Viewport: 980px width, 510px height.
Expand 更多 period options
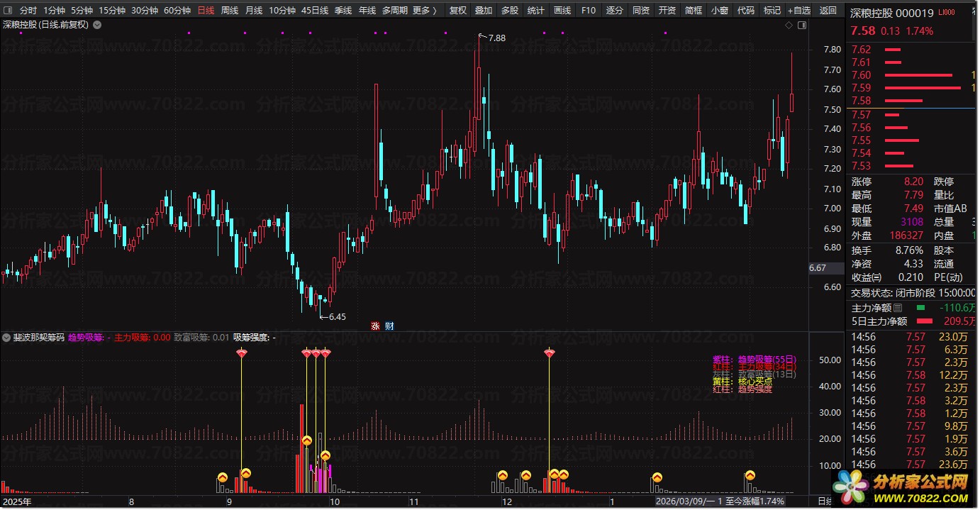pos(424,11)
